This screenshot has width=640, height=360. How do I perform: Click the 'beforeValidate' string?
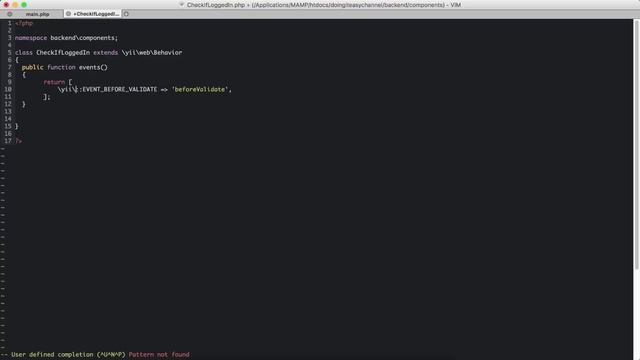pos(200,89)
